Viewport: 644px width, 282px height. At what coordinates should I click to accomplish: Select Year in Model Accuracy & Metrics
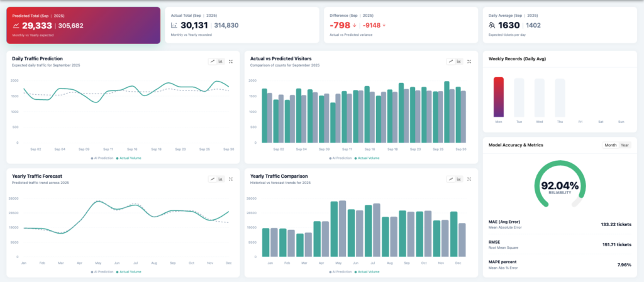[x=625, y=145]
